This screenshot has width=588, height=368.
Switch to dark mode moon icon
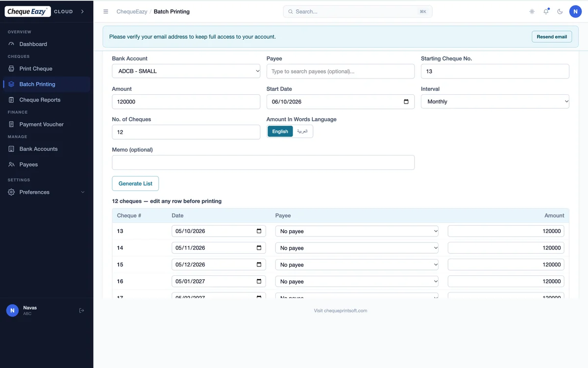pyautogui.click(x=560, y=11)
